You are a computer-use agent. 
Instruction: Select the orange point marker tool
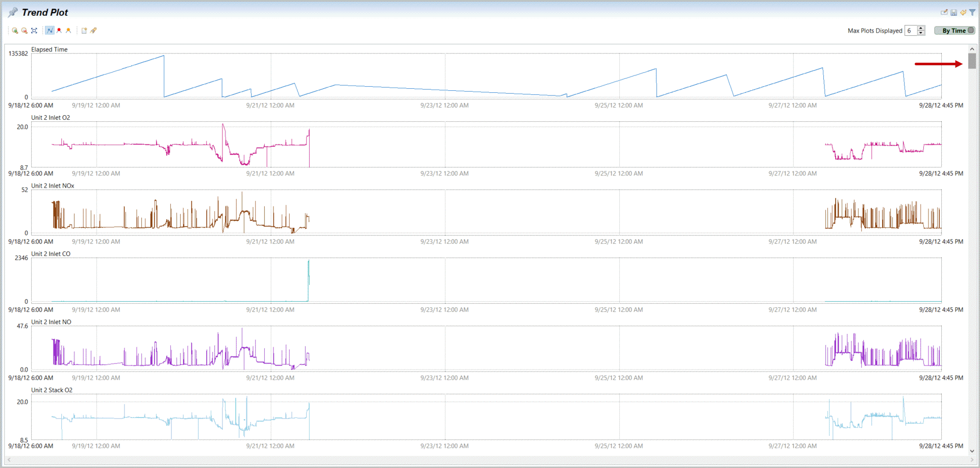[68, 31]
